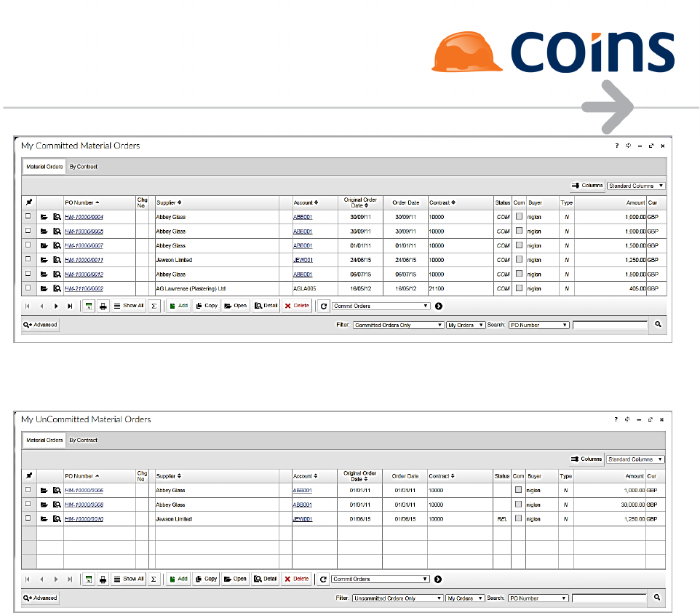Select row checkbox for uncommitted HM-10000/0006
700x613 pixels.
[28, 490]
